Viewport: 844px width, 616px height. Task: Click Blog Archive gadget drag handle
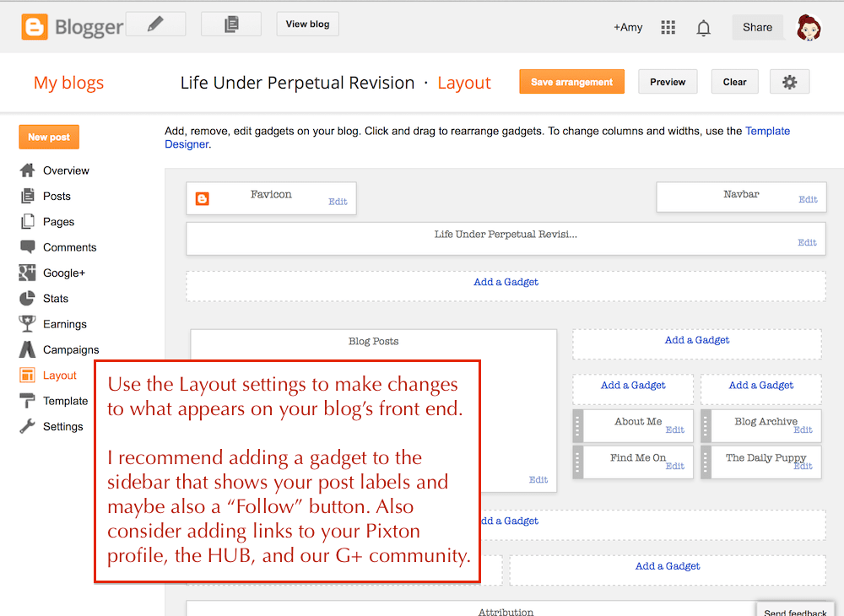[x=706, y=426]
